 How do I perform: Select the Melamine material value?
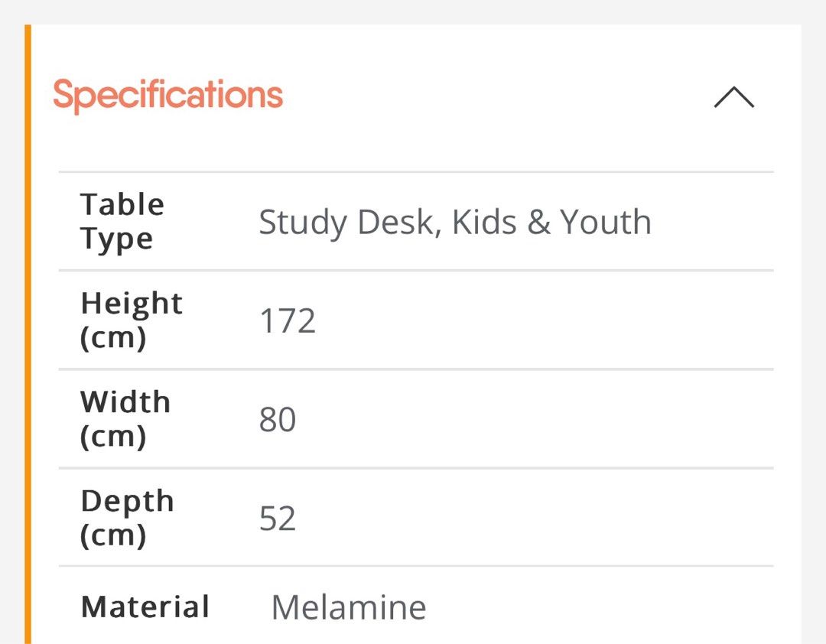[x=348, y=607]
